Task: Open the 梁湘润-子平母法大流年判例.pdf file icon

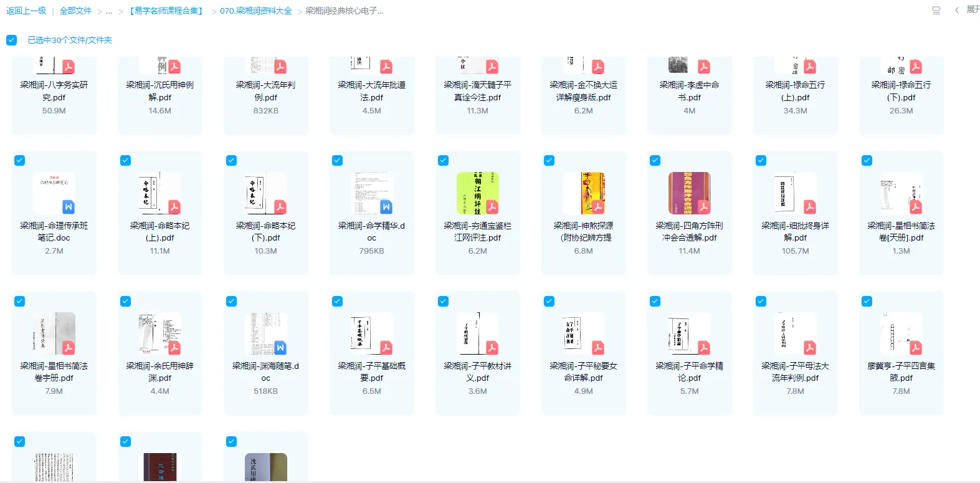Action: [x=796, y=333]
